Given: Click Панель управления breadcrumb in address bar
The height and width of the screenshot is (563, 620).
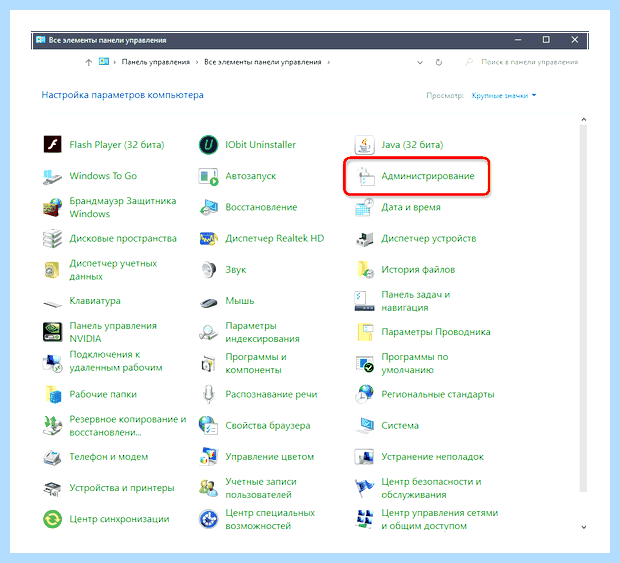Looking at the screenshot, I should pos(155,62).
